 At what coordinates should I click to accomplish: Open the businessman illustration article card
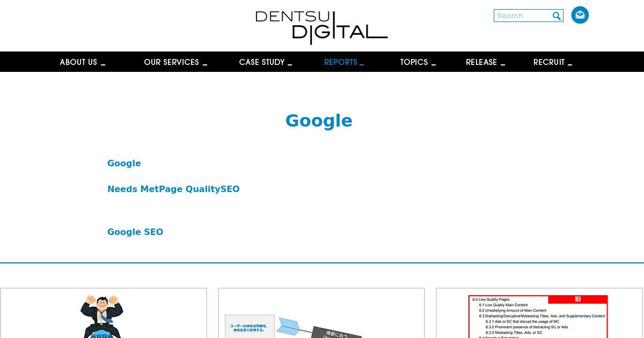[104, 313]
